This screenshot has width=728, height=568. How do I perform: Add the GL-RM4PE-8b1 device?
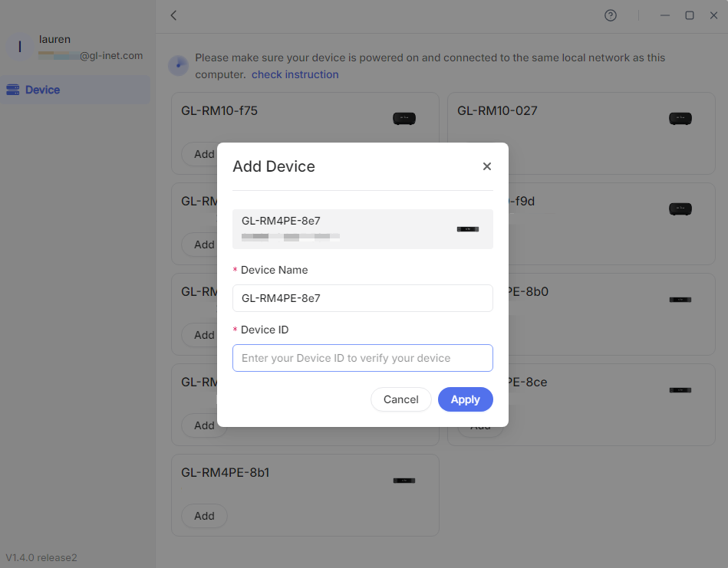point(204,516)
